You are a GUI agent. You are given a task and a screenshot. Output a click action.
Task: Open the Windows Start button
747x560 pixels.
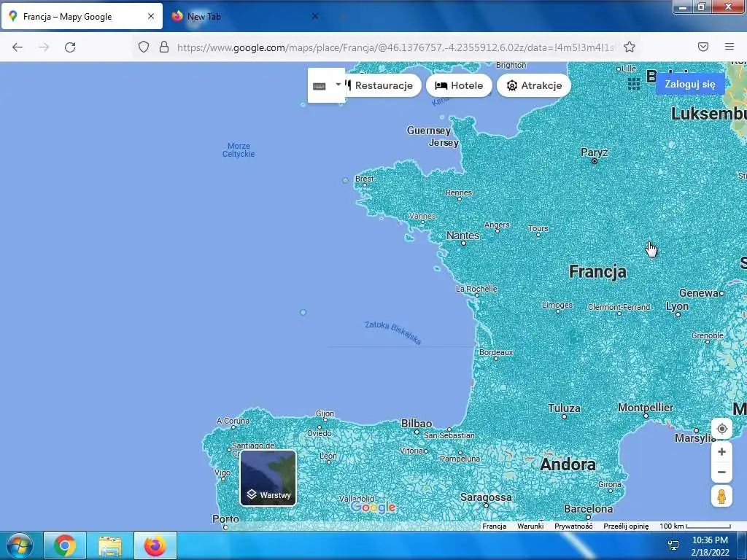(x=20, y=545)
